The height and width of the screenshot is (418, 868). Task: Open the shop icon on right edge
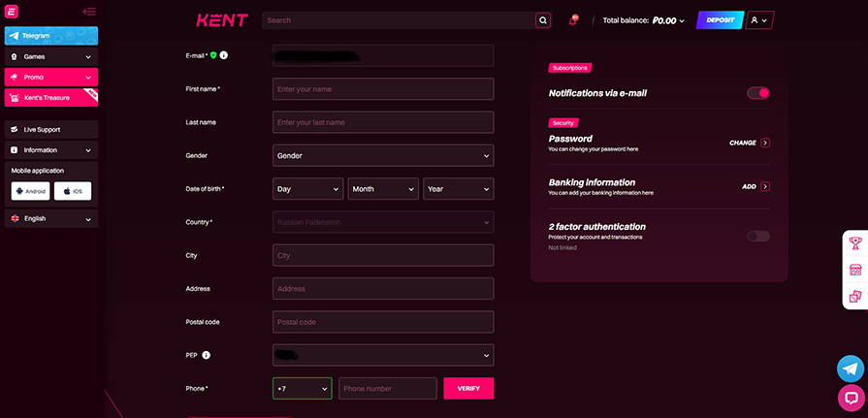[855, 270]
